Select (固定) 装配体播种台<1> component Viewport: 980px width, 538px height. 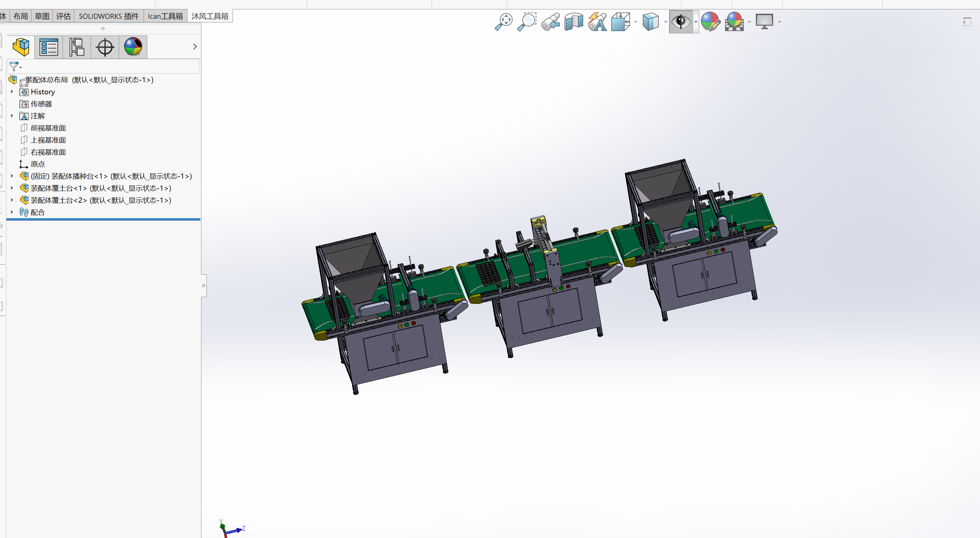(x=111, y=176)
